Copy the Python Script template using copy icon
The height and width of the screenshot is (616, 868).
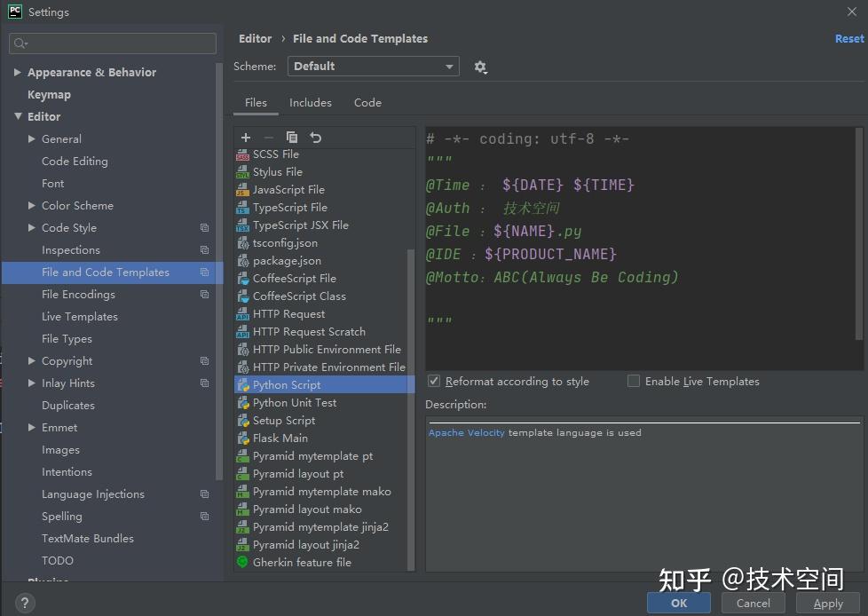coord(291,138)
